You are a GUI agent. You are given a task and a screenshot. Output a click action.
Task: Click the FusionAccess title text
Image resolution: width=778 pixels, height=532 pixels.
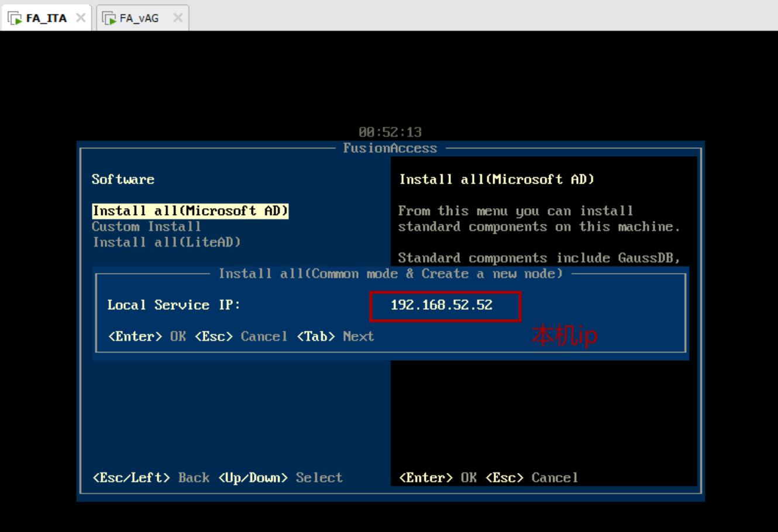click(x=390, y=148)
